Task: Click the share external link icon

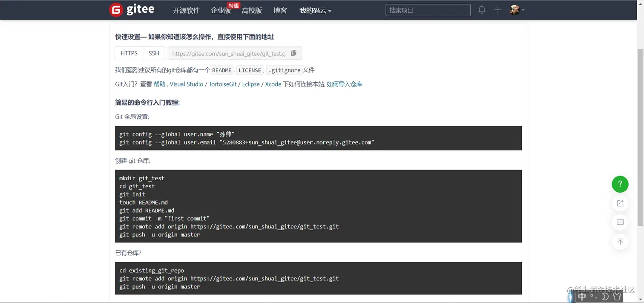Action: pyautogui.click(x=620, y=203)
